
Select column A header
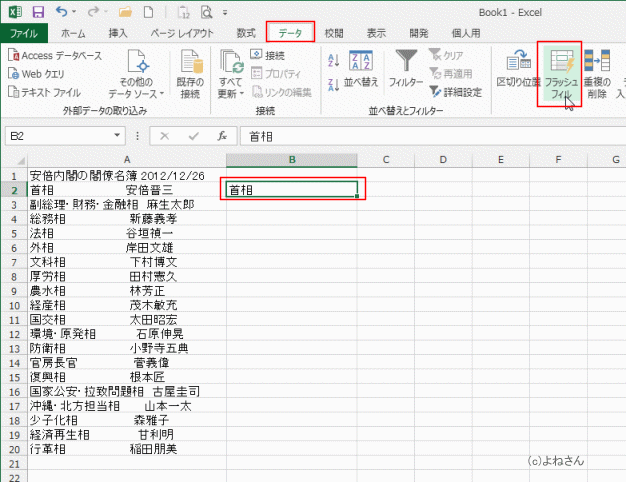click(x=127, y=160)
